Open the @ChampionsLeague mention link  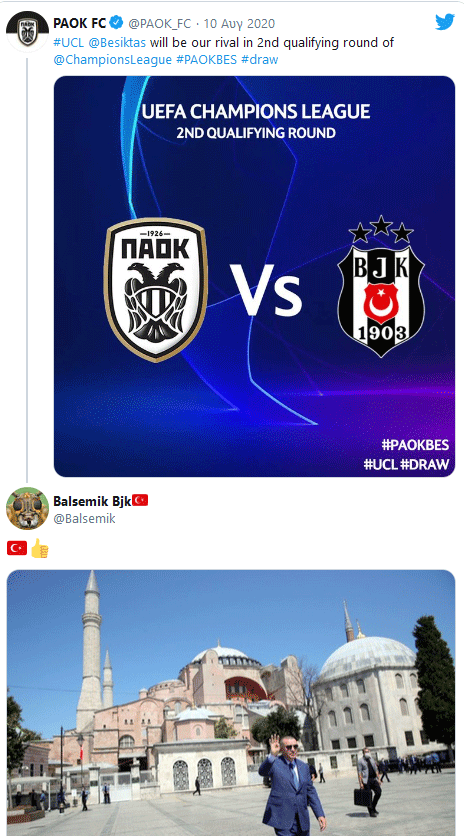coord(113,60)
